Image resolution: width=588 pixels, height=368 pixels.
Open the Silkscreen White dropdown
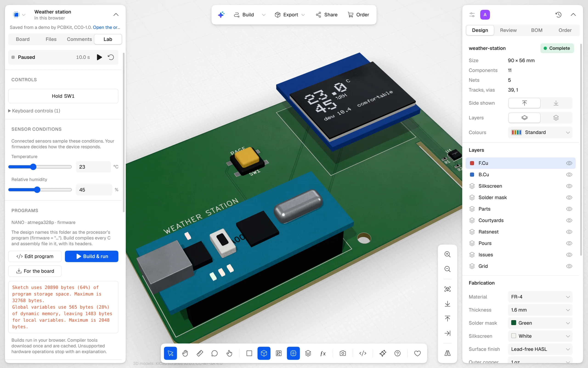click(540, 336)
